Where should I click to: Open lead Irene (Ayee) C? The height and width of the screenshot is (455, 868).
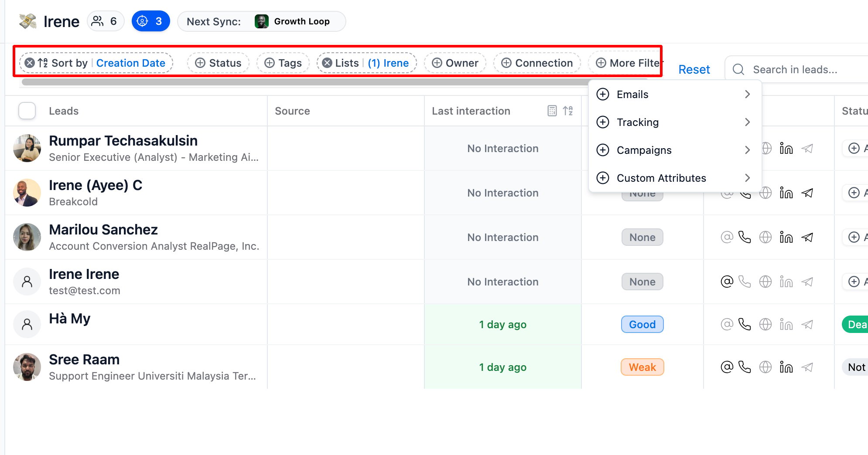point(96,186)
